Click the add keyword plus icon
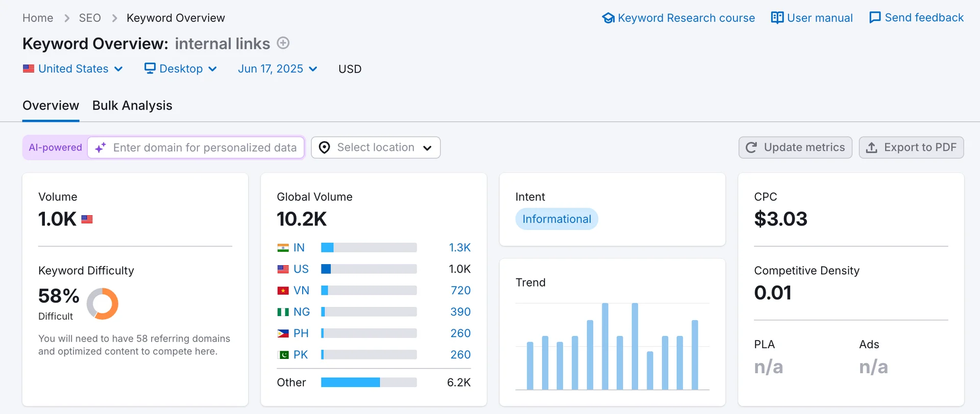Image resolution: width=980 pixels, height=414 pixels. tap(283, 43)
